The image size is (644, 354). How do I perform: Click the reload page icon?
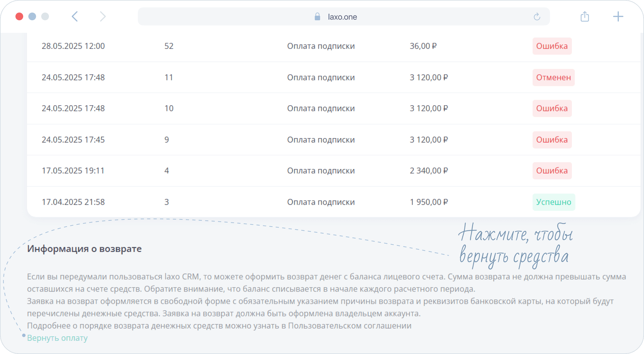click(537, 17)
